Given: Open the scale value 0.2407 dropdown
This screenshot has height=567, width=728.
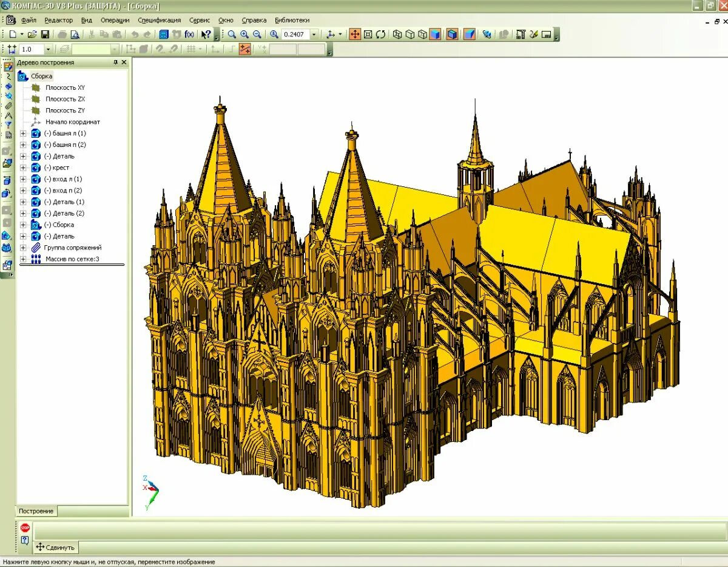Looking at the screenshot, I should (x=314, y=35).
